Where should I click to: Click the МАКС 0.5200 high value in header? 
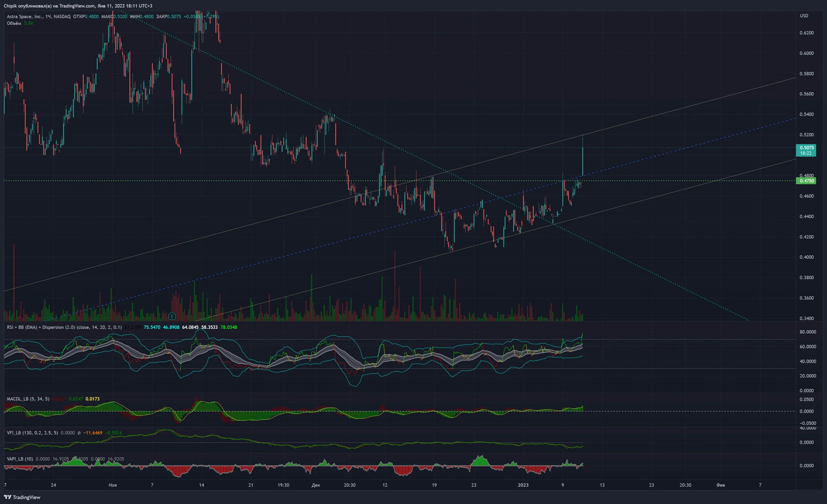[114, 17]
